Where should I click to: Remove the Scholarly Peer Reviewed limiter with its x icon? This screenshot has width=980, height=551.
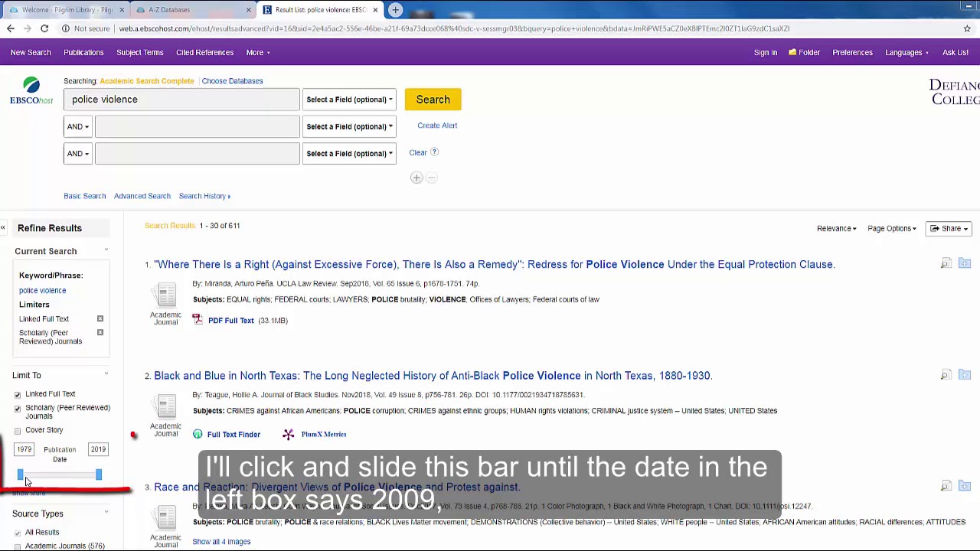[x=100, y=332]
